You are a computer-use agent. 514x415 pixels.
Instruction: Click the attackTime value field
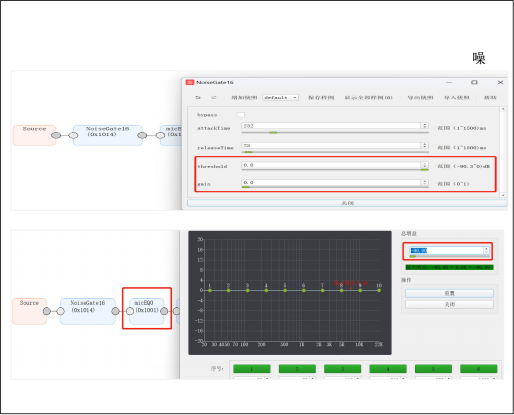(x=331, y=126)
